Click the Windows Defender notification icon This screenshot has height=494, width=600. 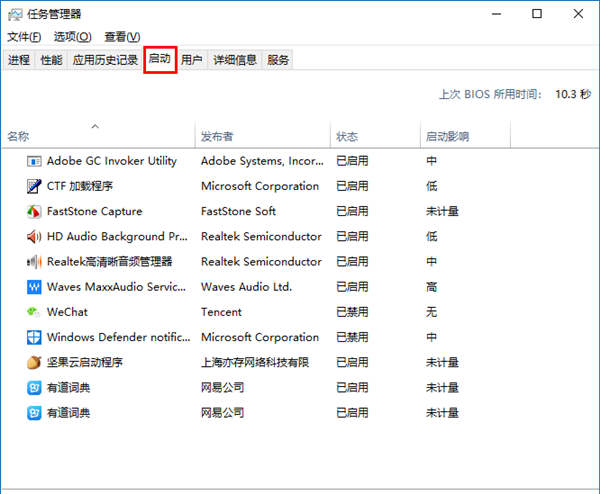pyautogui.click(x=34, y=337)
